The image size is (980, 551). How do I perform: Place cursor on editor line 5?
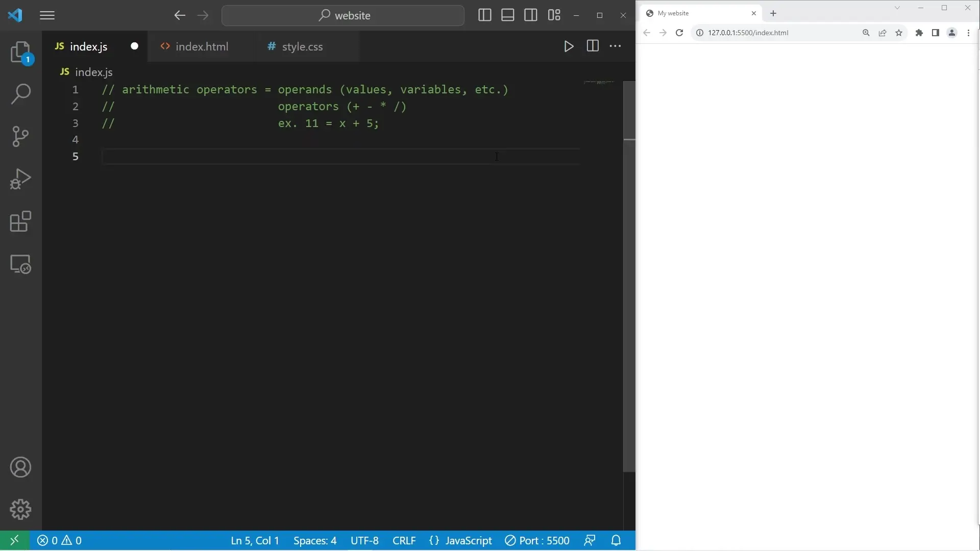341,157
